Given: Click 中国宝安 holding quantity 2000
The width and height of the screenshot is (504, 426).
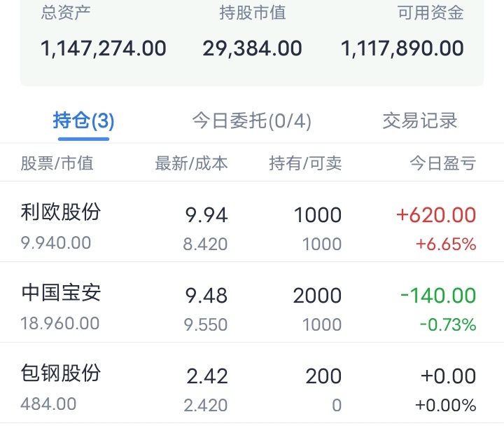Looking at the screenshot, I should 318,296.
